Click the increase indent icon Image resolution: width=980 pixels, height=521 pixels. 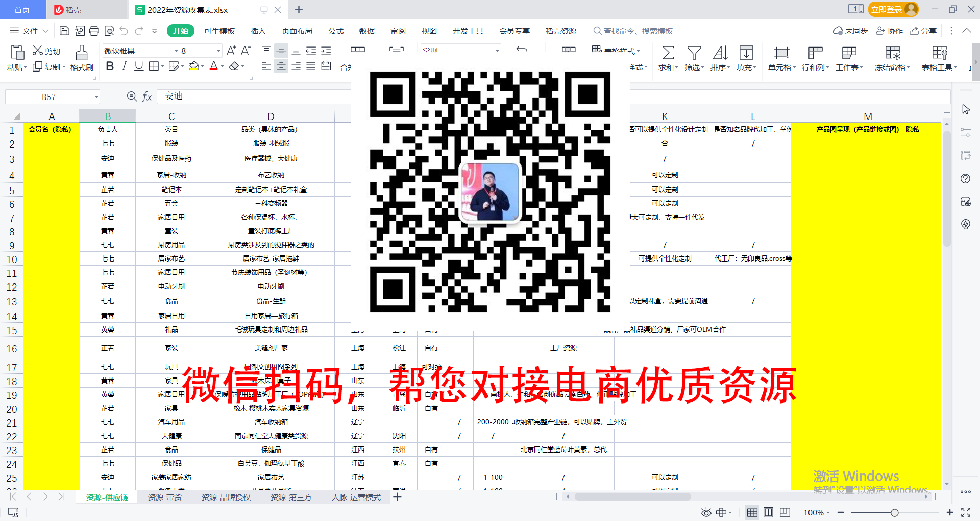(x=326, y=51)
